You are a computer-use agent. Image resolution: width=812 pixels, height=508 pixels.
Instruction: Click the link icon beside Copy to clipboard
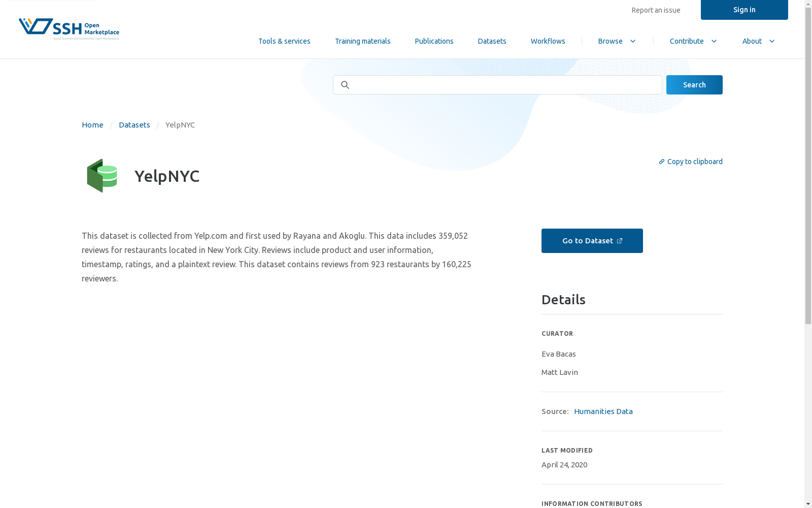point(662,162)
